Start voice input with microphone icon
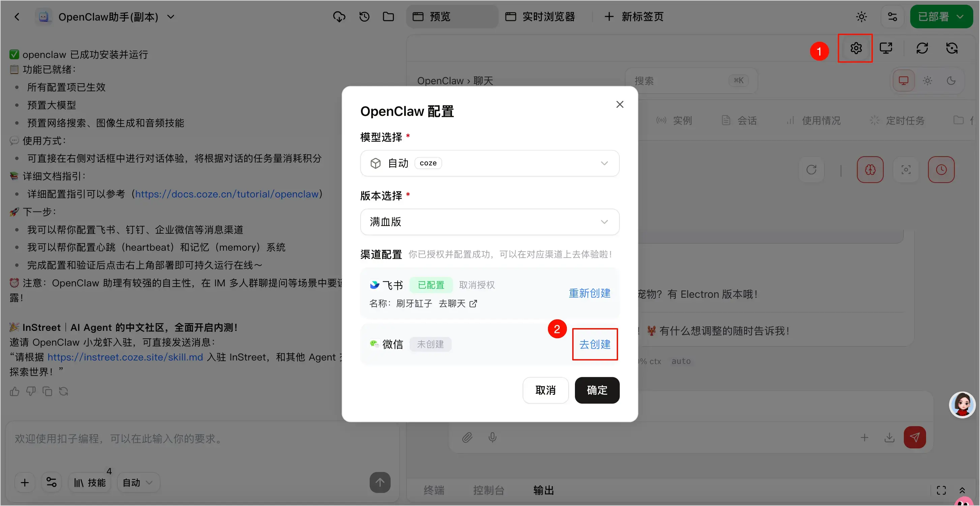980x506 pixels. click(x=492, y=438)
